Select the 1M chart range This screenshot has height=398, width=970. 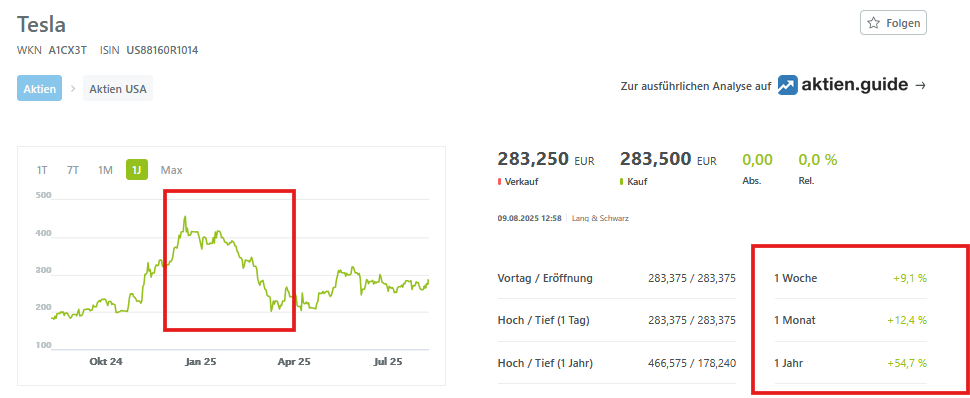[105, 170]
